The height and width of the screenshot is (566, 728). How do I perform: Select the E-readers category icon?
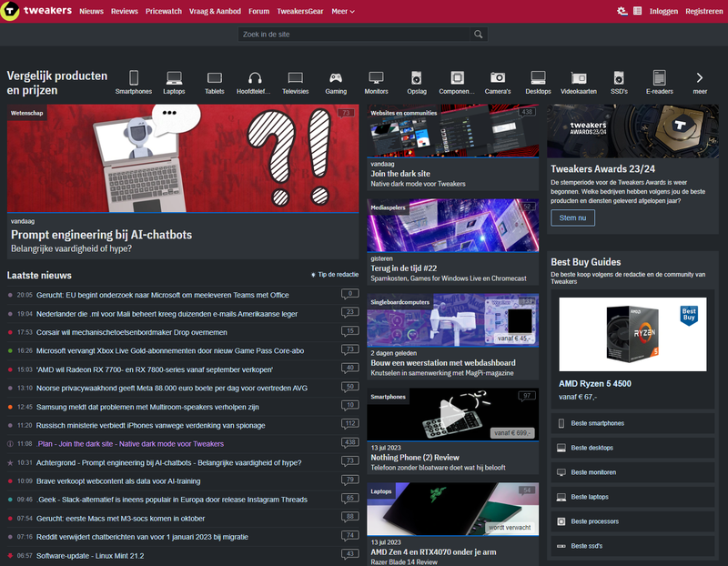[659, 77]
